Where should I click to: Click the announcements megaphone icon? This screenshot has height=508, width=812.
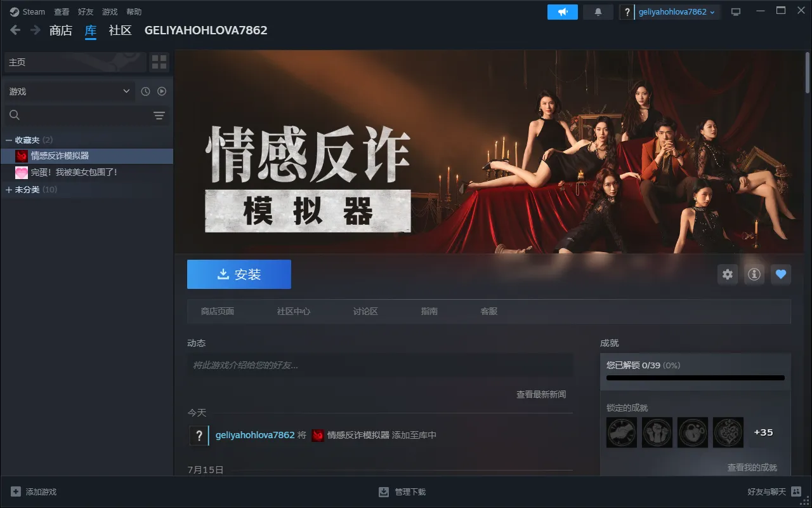coord(562,12)
